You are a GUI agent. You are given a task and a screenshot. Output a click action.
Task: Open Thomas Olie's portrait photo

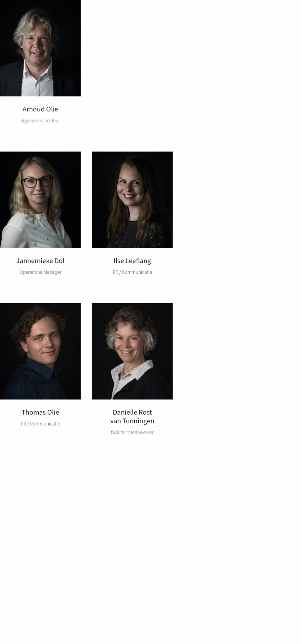[40, 351]
